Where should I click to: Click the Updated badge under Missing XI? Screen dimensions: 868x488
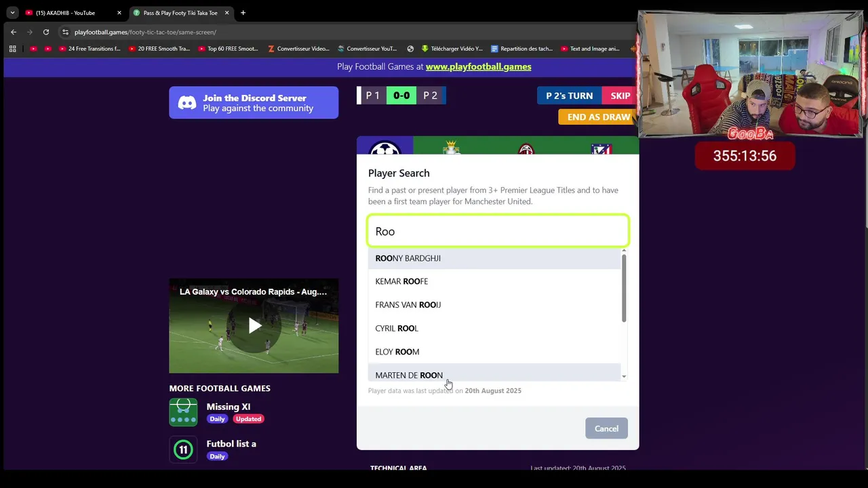(248, 419)
